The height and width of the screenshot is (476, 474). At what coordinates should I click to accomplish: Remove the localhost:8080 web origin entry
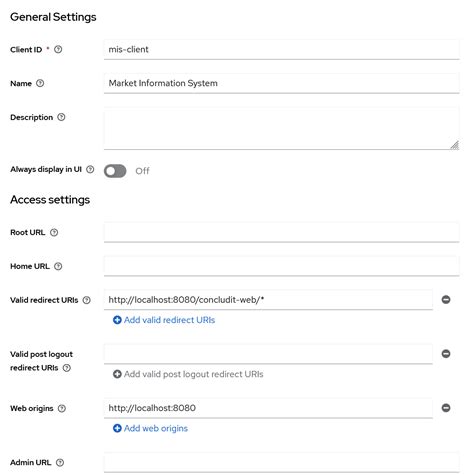point(446,408)
